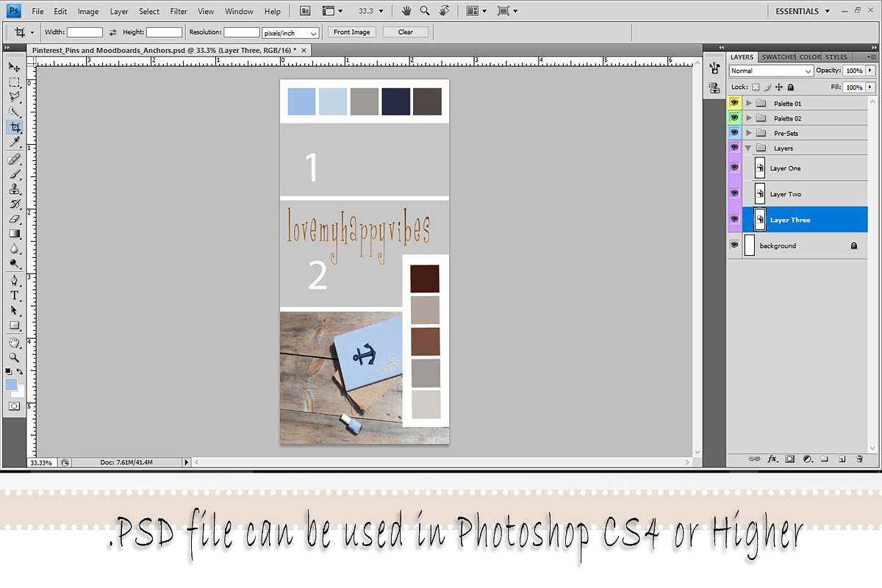Select the Rectangular Marquee tool

point(14,82)
